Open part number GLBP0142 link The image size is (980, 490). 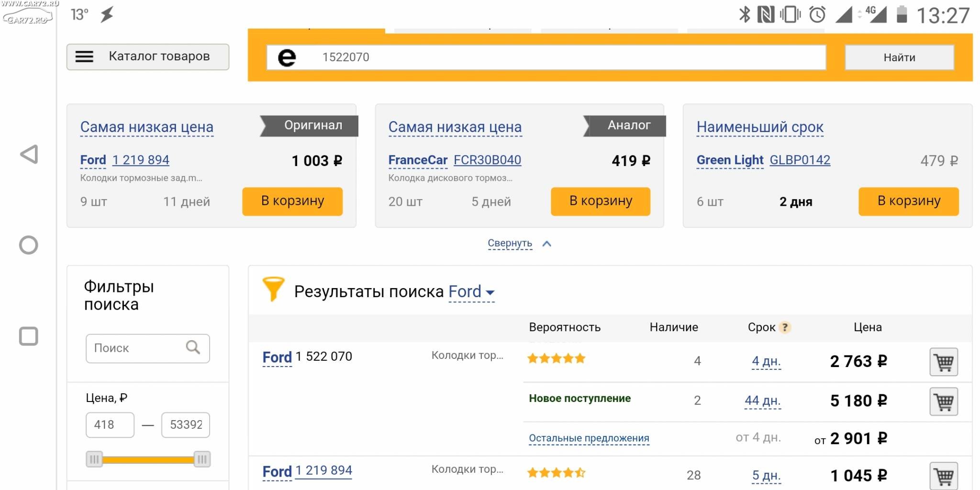coord(800,160)
